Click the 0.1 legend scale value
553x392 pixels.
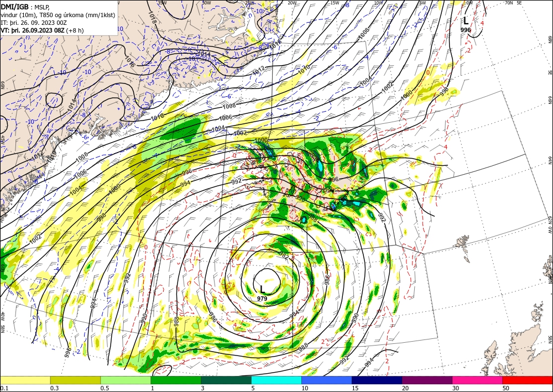coord(4,388)
